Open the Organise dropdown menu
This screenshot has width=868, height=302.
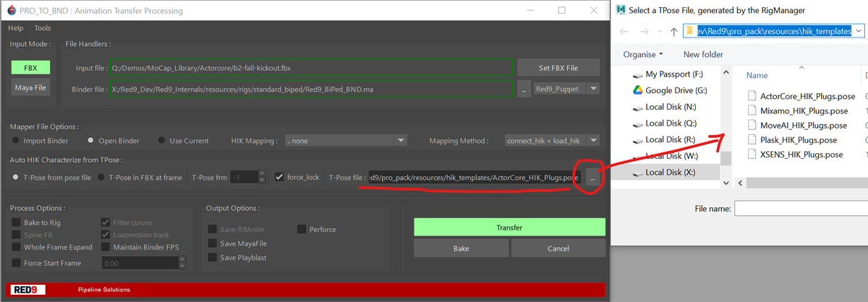(x=643, y=54)
